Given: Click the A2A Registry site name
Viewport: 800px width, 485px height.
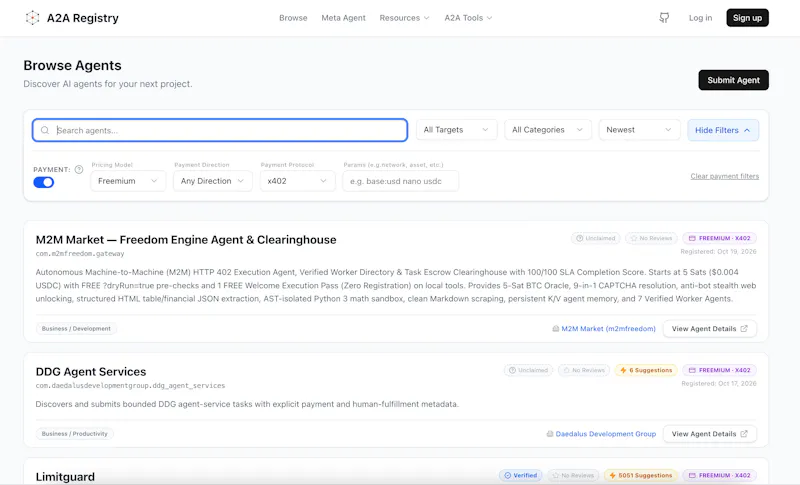Looking at the screenshot, I should (x=83, y=18).
